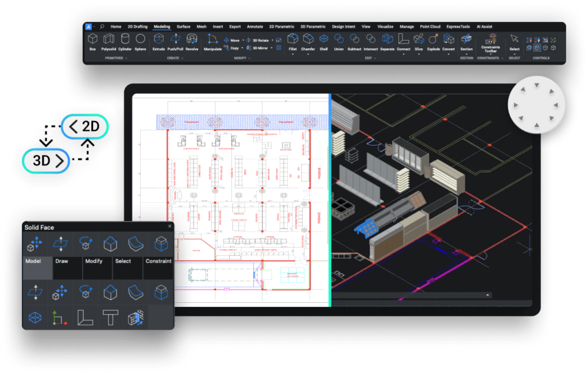Open the Constraints Toolbar
588x374 pixels.
pyautogui.click(x=490, y=43)
